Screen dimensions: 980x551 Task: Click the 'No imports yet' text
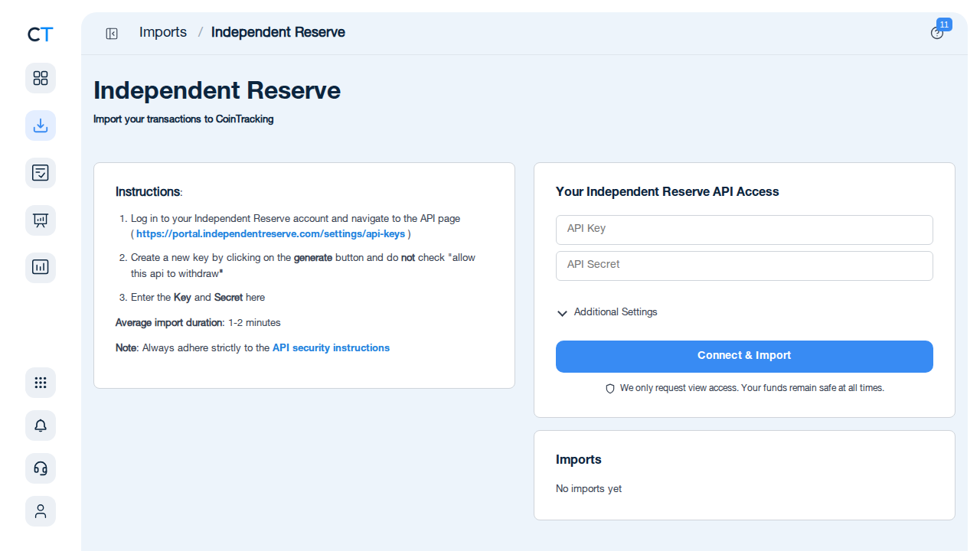[589, 488]
